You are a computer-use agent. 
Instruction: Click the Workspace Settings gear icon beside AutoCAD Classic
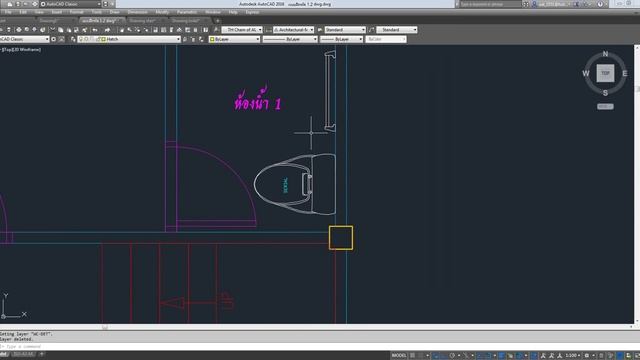(x=53, y=39)
